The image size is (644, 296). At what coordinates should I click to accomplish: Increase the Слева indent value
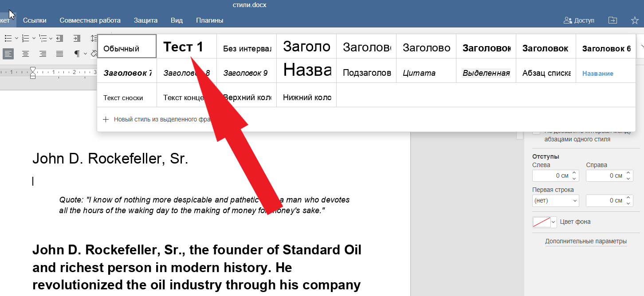tap(574, 173)
